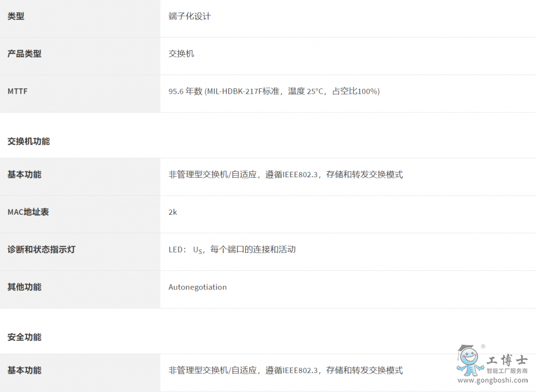Select the MTTF row label
The image size is (537, 392).
pos(17,91)
